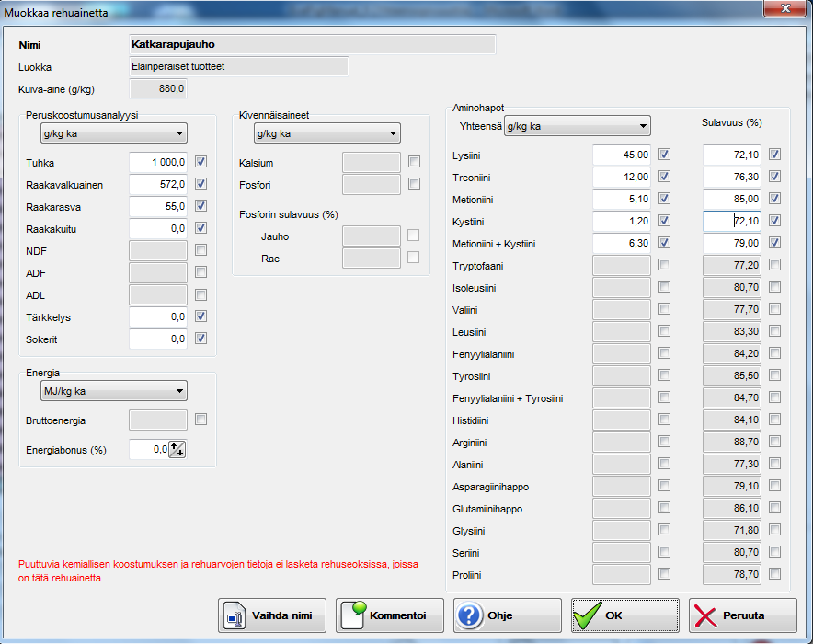Image resolution: width=813 pixels, height=644 pixels.
Task: Open the Aminohapot Yhteensä unit dropdown
Action: [x=577, y=126]
